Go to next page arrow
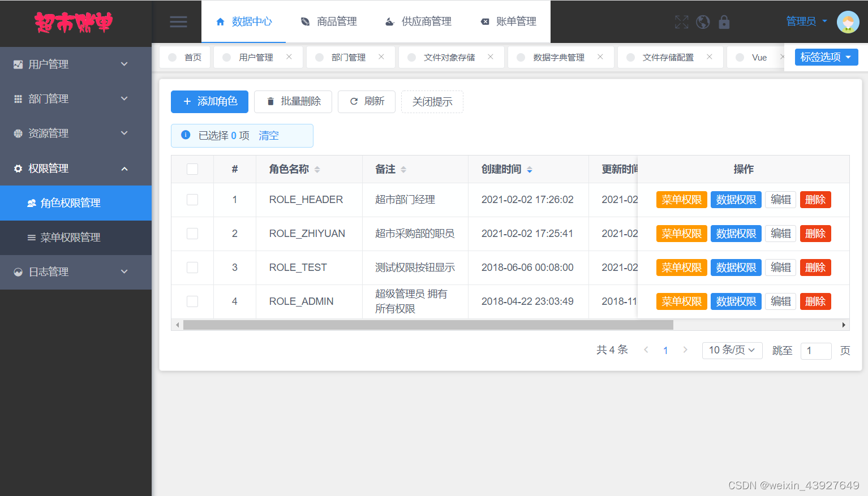This screenshot has width=868, height=496. [x=685, y=350]
